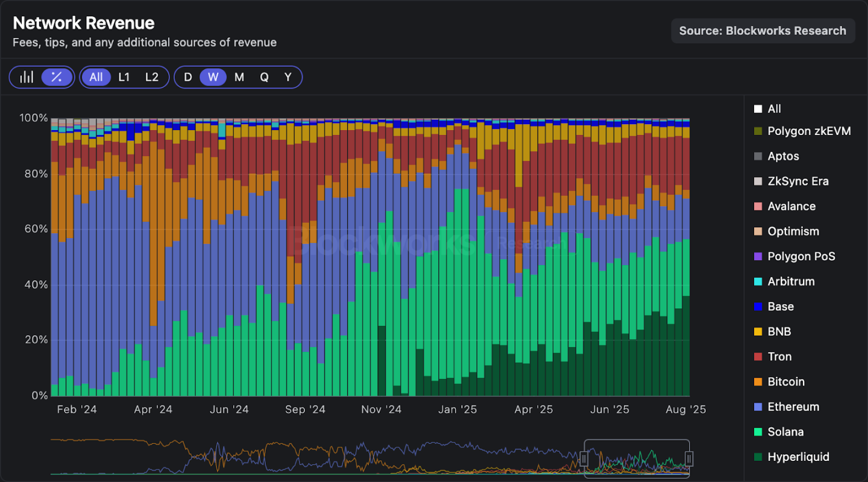The image size is (868, 482).
Task: Click the Source: Blockworks Research badge
Action: [x=763, y=30]
